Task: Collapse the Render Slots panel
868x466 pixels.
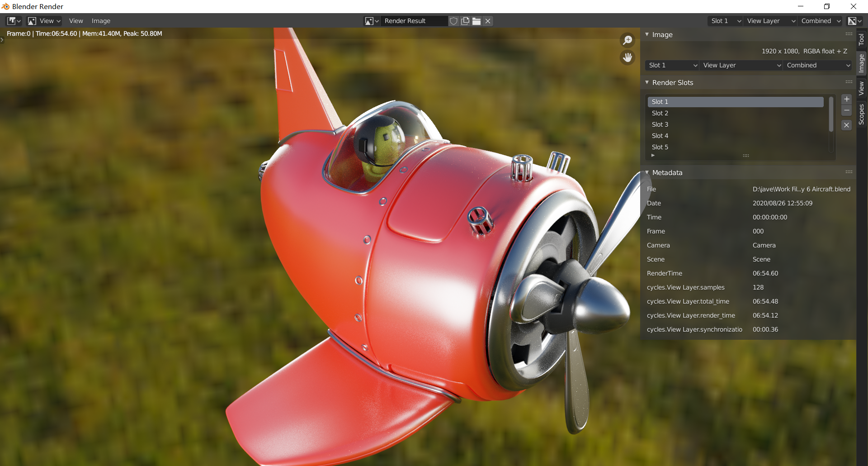Action: click(x=647, y=82)
